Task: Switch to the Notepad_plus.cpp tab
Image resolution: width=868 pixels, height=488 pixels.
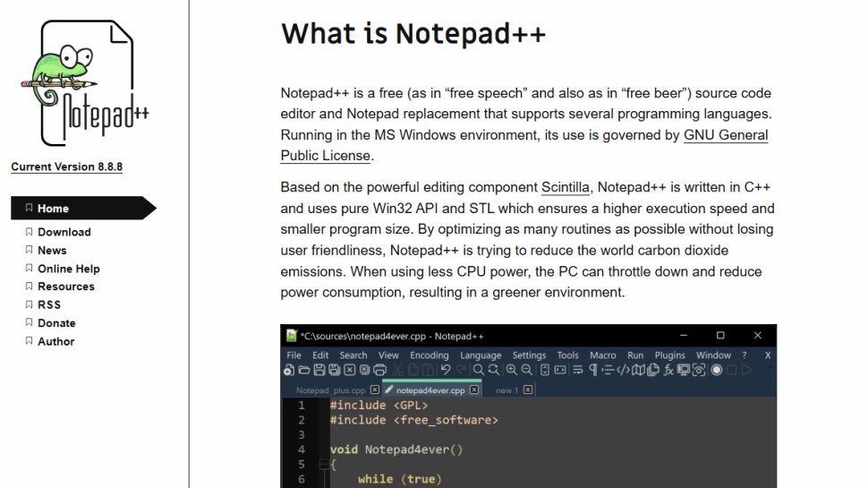Action: pyautogui.click(x=330, y=390)
